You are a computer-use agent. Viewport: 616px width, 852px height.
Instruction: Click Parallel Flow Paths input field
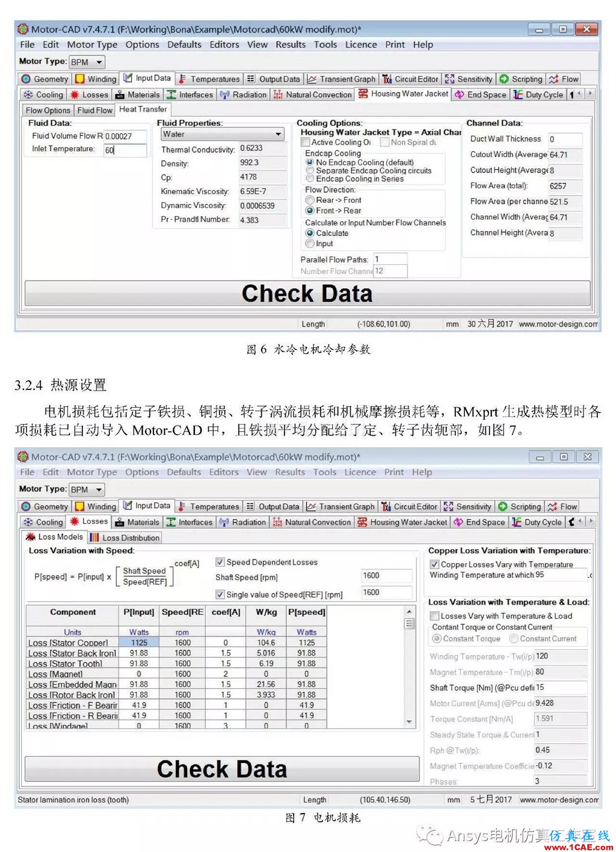point(390,259)
